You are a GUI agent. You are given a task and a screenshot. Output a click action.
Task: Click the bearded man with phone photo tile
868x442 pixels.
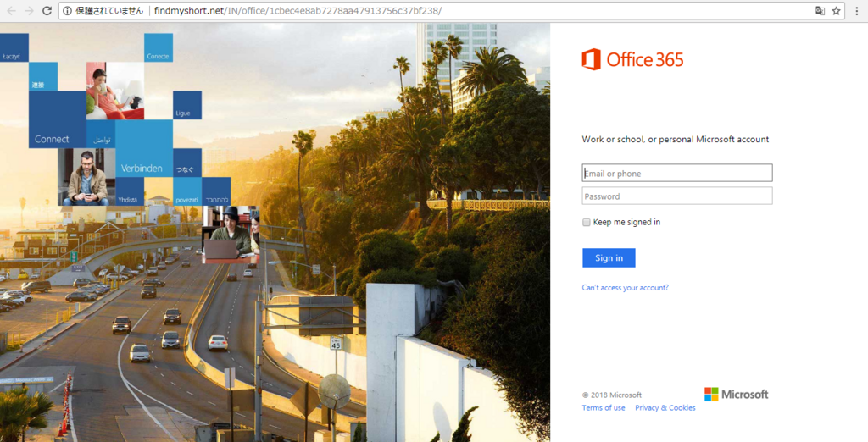(x=86, y=177)
